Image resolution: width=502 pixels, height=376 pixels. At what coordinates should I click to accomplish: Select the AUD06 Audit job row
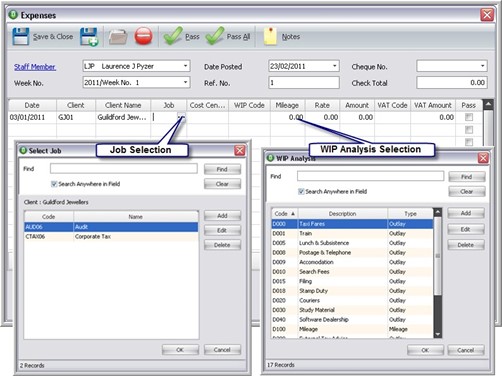[111, 227]
